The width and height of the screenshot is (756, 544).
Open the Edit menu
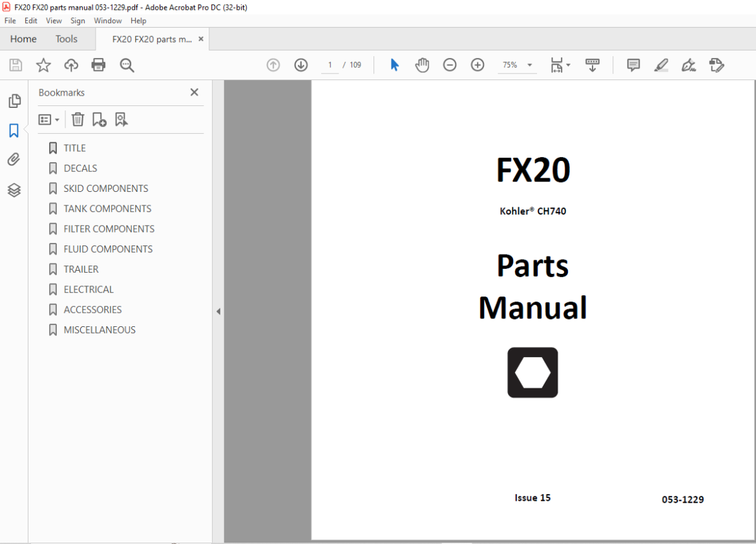coord(31,21)
